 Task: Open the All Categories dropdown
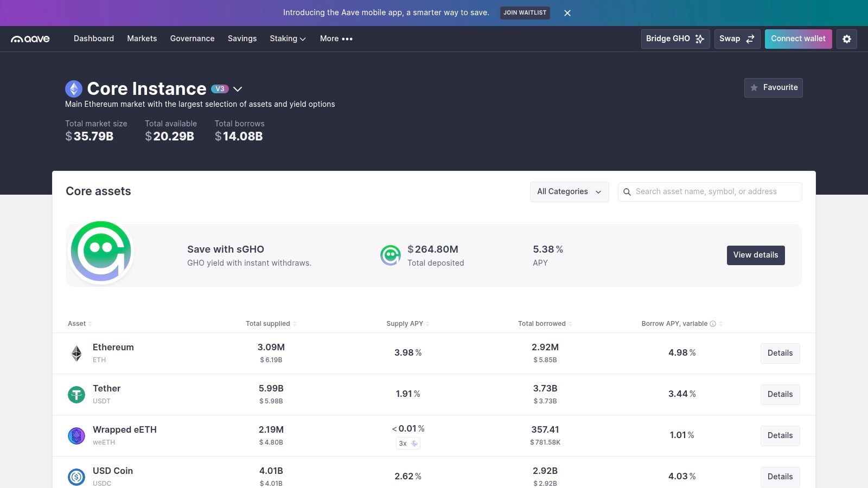point(569,191)
